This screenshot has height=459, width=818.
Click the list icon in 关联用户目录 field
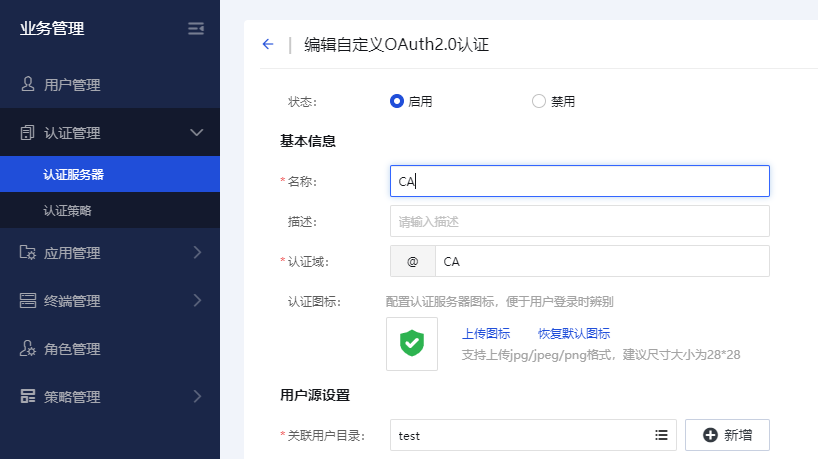click(x=661, y=435)
